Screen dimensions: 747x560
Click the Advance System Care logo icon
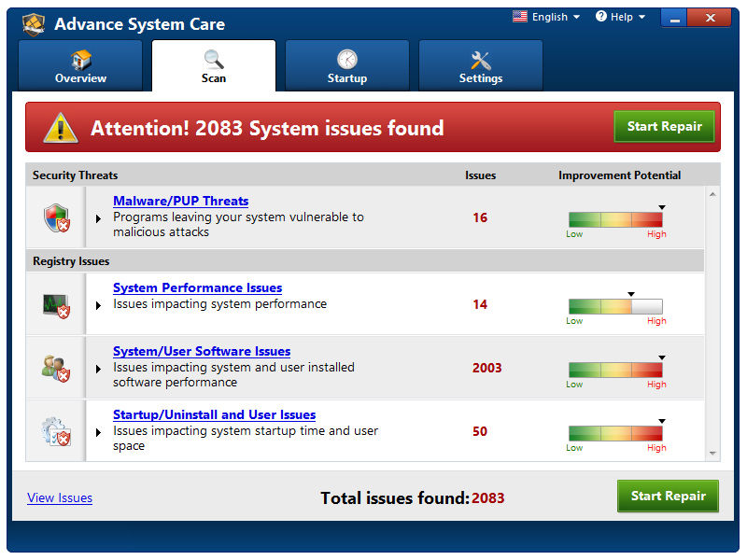click(34, 24)
